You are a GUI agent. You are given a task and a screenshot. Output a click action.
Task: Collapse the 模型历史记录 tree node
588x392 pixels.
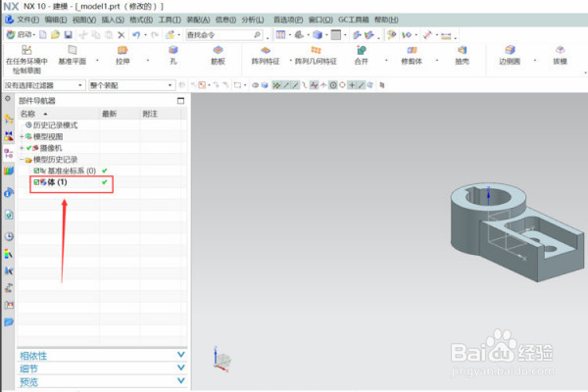pyautogui.click(x=22, y=160)
